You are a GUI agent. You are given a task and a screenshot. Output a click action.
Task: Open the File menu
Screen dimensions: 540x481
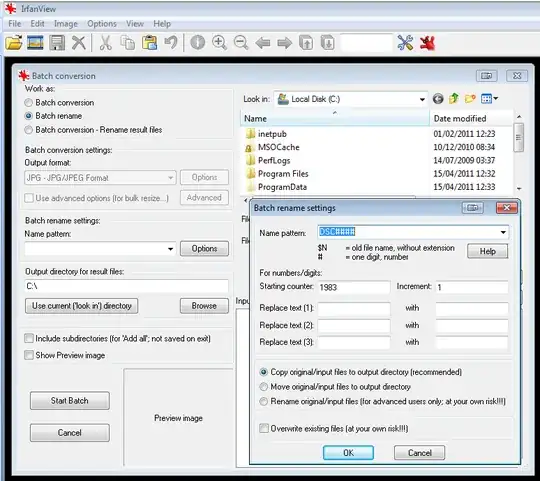pyautogui.click(x=14, y=24)
